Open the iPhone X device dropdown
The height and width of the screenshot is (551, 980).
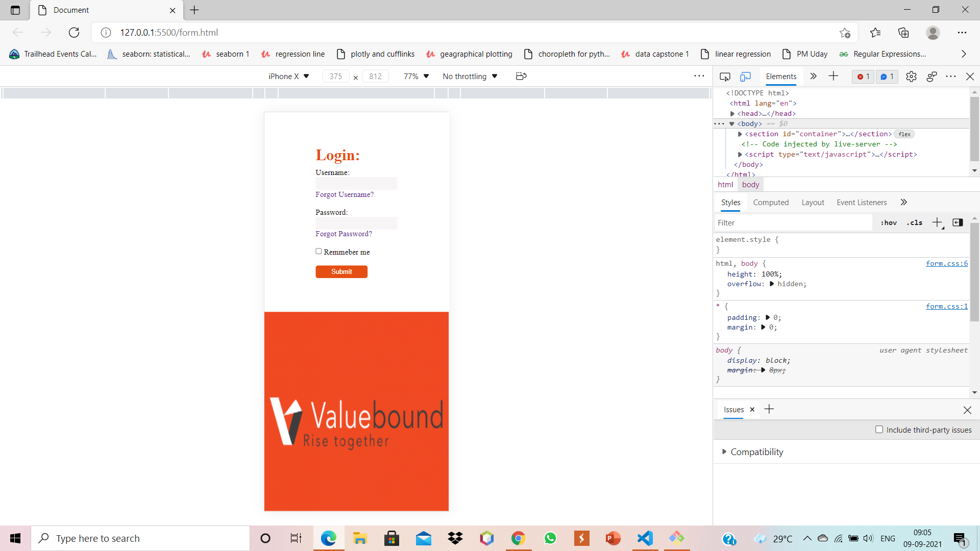(289, 76)
